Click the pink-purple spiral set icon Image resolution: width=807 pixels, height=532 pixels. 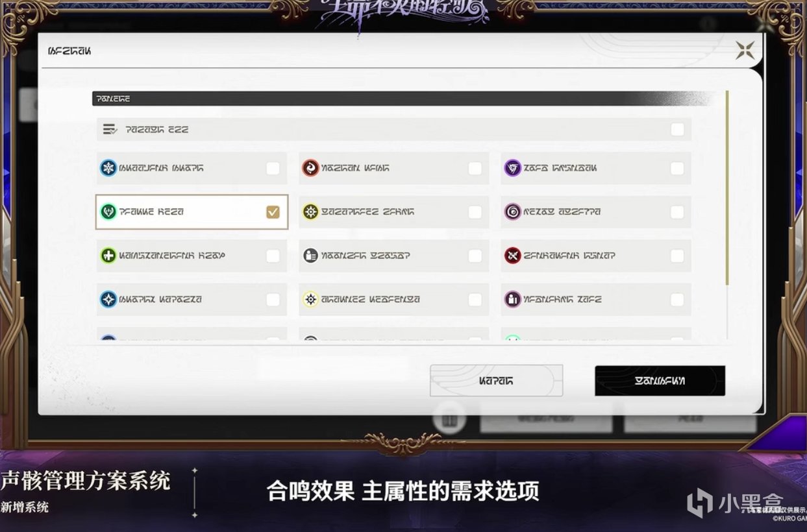513,212
